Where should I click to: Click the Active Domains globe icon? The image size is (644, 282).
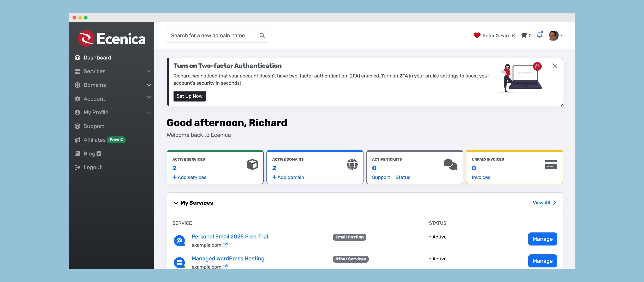tap(352, 164)
